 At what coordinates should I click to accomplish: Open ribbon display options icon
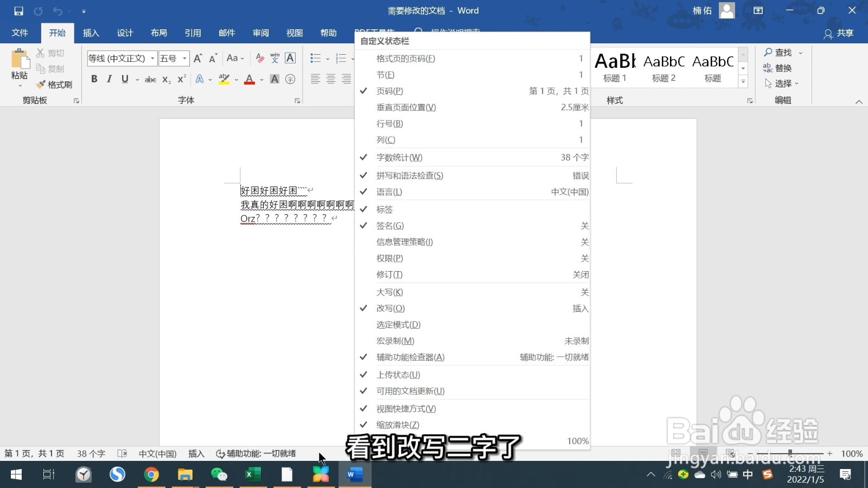point(758,10)
